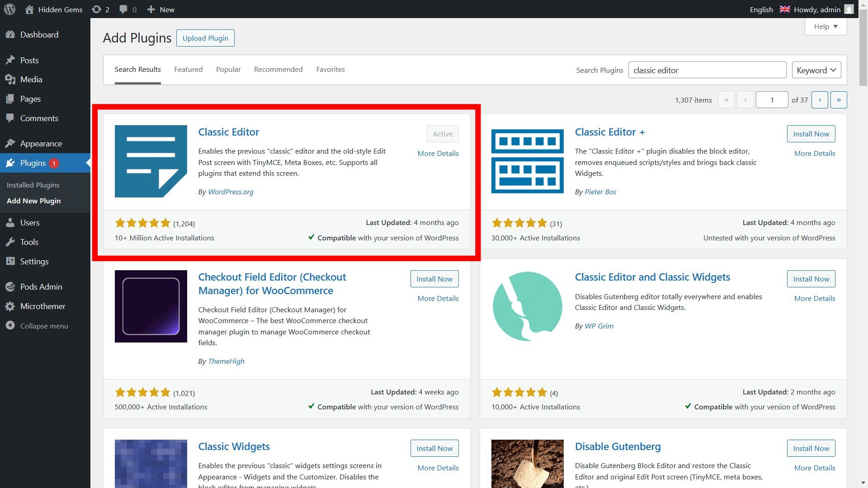The width and height of the screenshot is (868, 488).
Task: View More Details for Classic Editor
Action: (438, 154)
